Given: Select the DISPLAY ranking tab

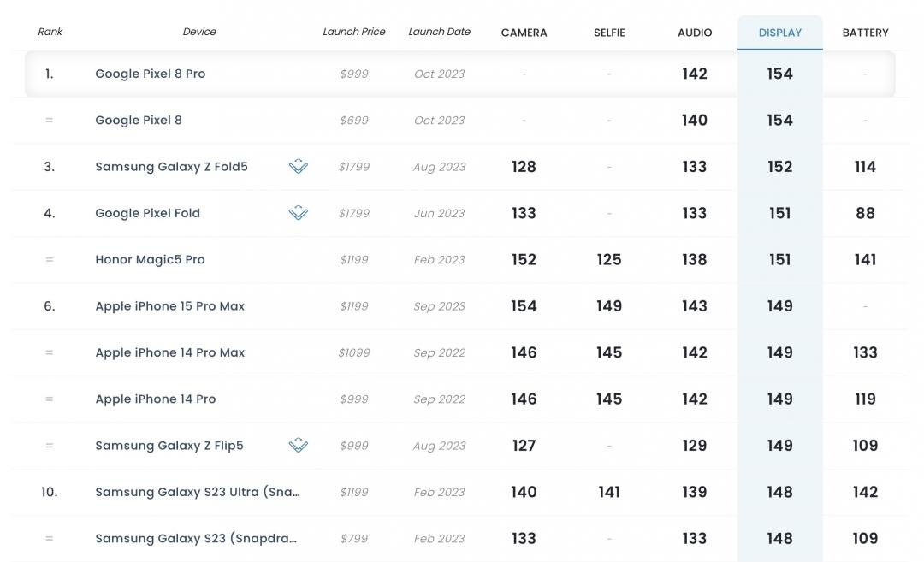Looking at the screenshot, I should point(779,33).
